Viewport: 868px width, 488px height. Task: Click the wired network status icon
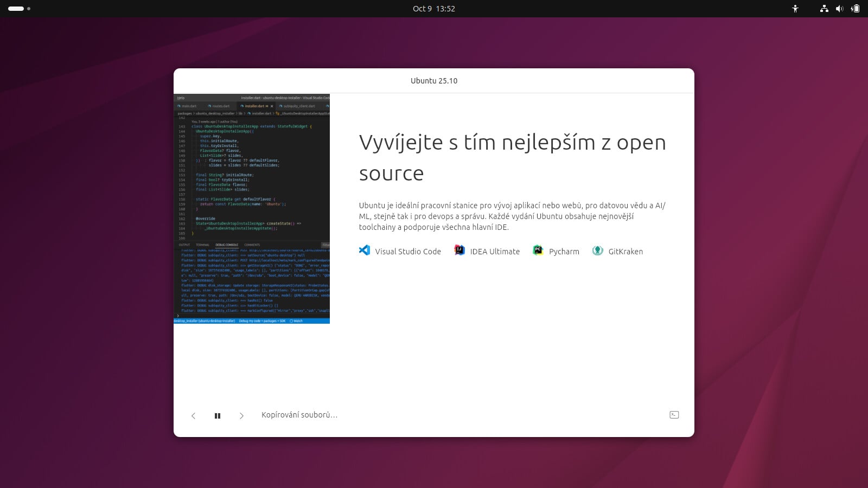click(x=824, y=9)
